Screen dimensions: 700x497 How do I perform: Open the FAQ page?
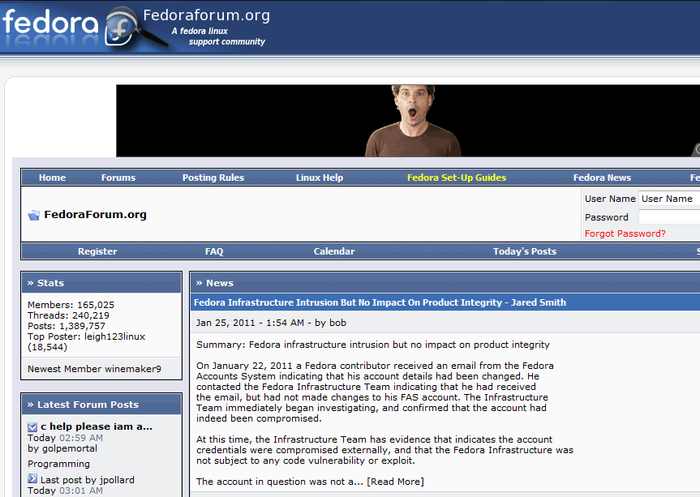pyautogui.click(x=214, y=251)
